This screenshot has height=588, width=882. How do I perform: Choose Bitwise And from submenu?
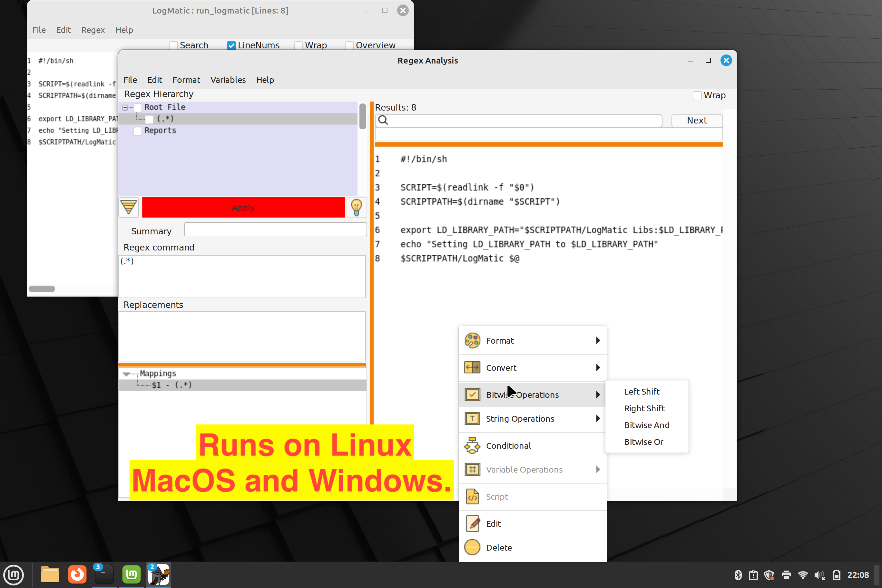pyautogui.click(x=647, y=425)
